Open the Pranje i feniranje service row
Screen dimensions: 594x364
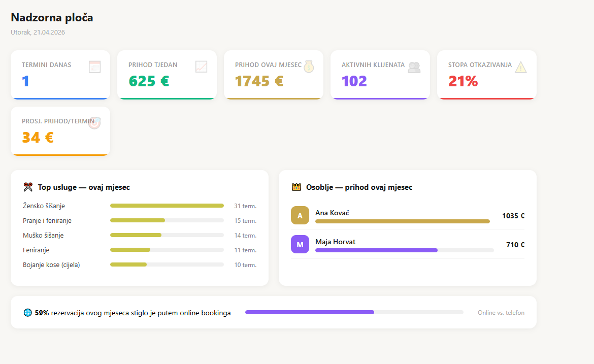pyautogui.click(x=47, y=221)
